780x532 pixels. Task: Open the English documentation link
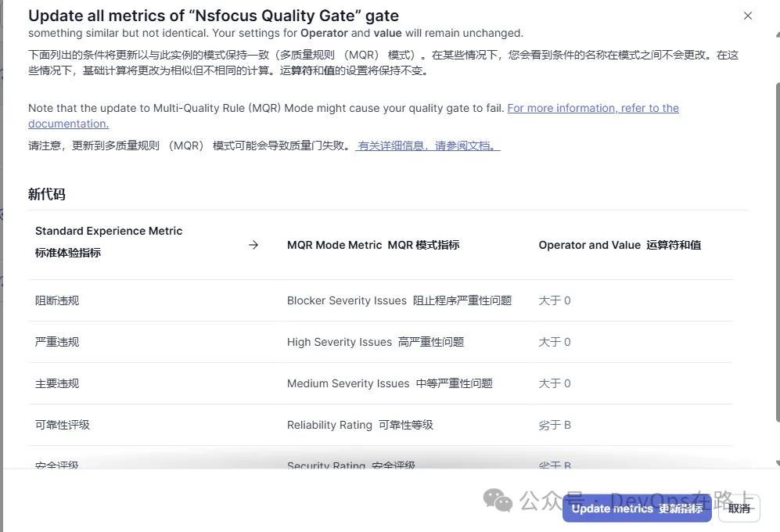point(592,108)
